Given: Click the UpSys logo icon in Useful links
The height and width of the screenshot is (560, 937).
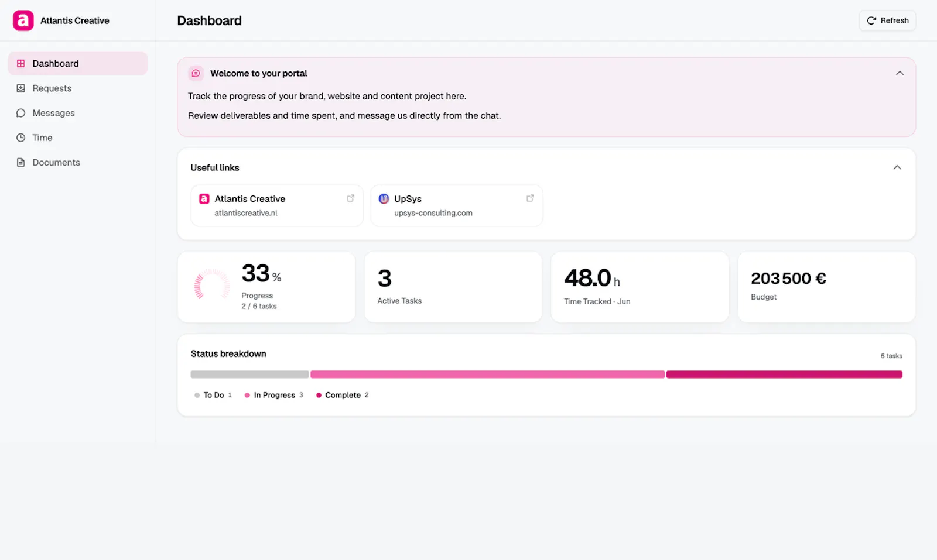Looking at the screenshot, I should coord(384,199).
